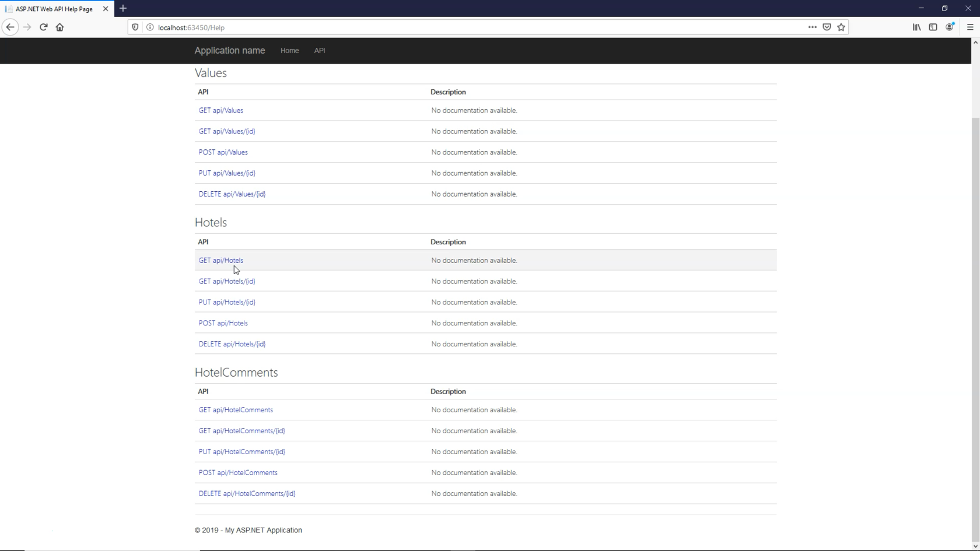This screenshot has width=980, height=551.
Task: Show site information icon
Action: point(150,27)
